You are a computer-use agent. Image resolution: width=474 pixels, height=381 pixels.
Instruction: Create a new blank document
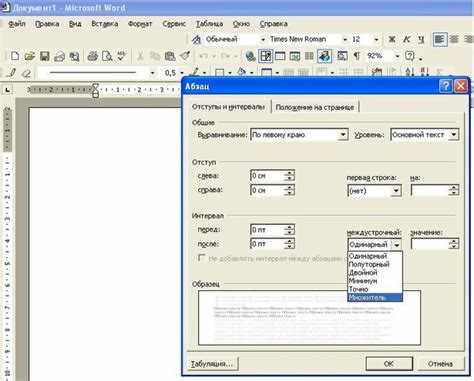(x=15, y=56)
